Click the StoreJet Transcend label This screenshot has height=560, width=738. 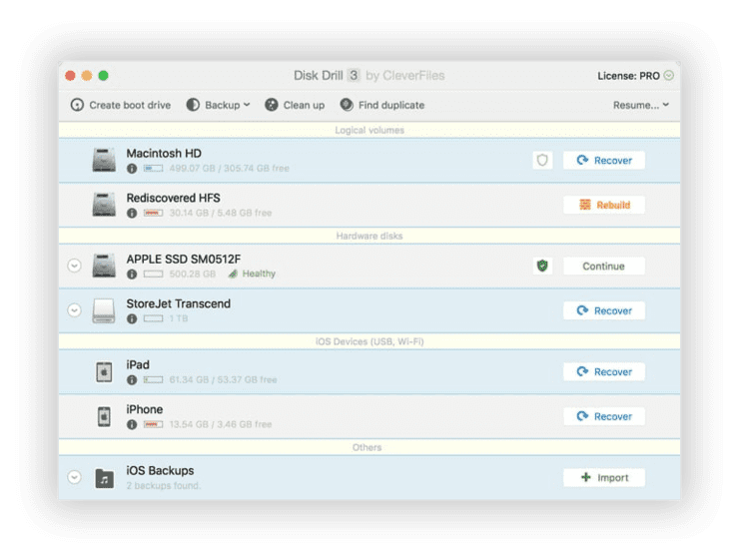179,304
